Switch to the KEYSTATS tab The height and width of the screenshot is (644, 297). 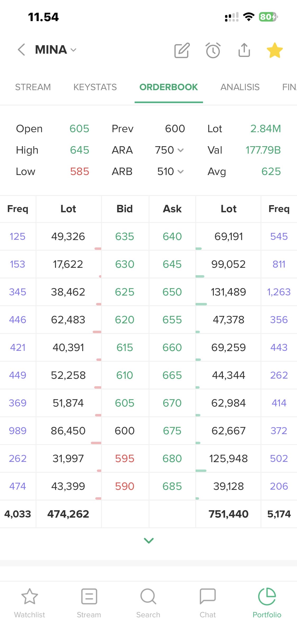(95, 87)
